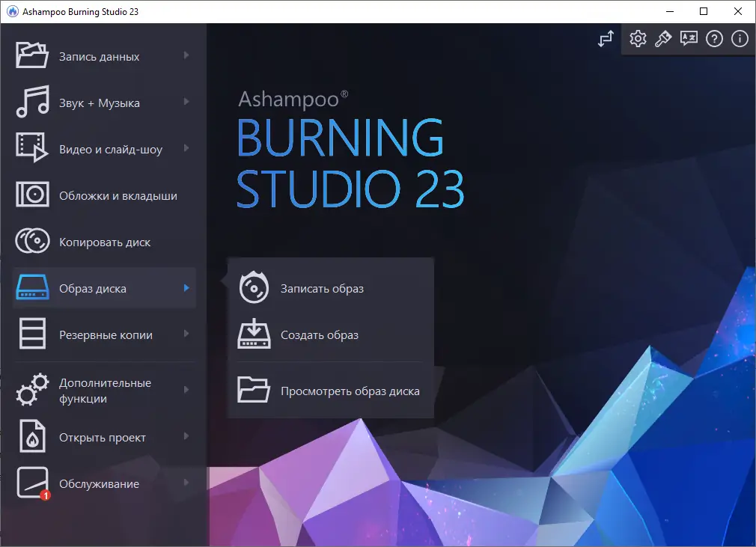Select the create image icon beside Создать образ
756x547 pixels.
tap(254, 335)
